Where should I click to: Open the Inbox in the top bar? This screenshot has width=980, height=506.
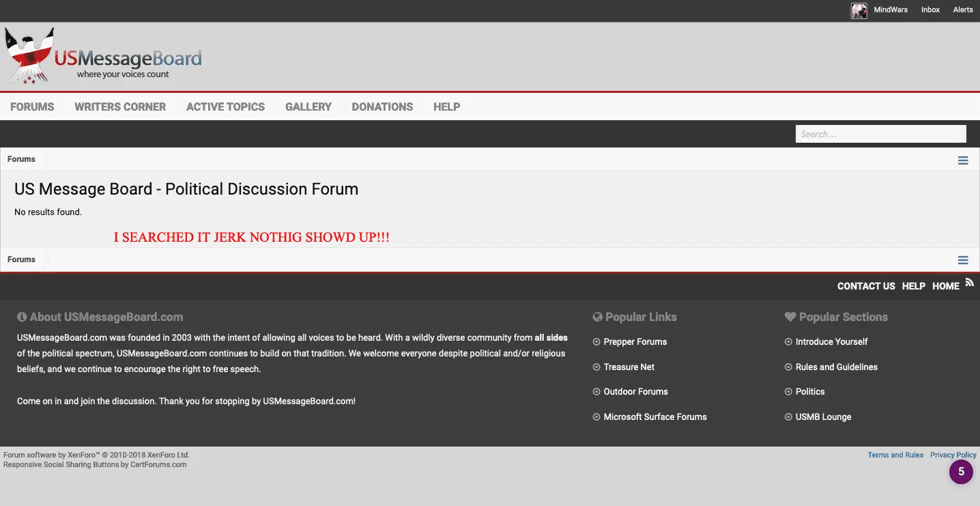[930, 10]
